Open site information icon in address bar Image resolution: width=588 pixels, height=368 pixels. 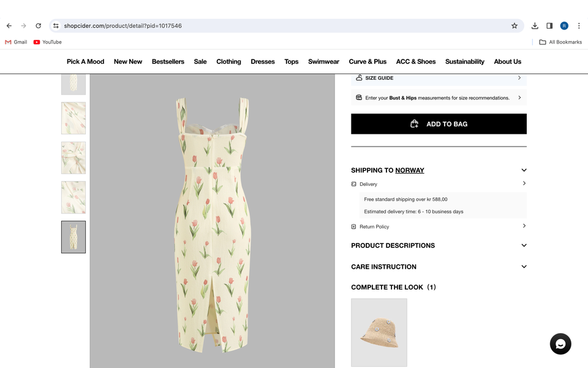pyautogui.click(x=56, y=26)
